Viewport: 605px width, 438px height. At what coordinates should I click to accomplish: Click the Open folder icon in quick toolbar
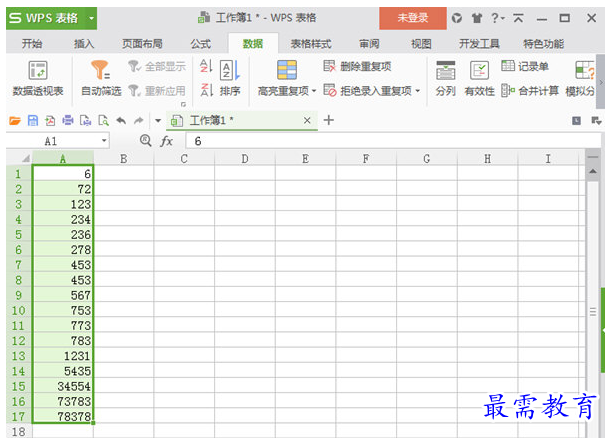[x=15, y=121]
